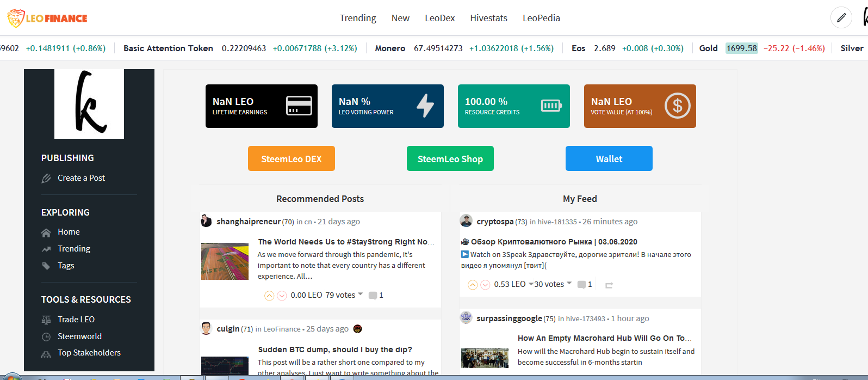Viewport: 868px width, 380px height.
Task: Open cryptospa's profile link
Action: pos(495,222)
